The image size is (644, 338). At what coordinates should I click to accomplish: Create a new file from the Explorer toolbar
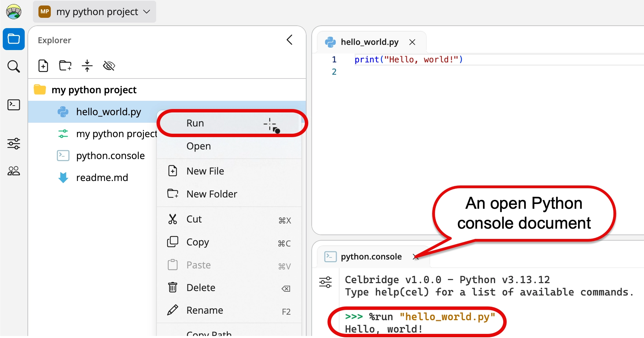click(43, 65)
